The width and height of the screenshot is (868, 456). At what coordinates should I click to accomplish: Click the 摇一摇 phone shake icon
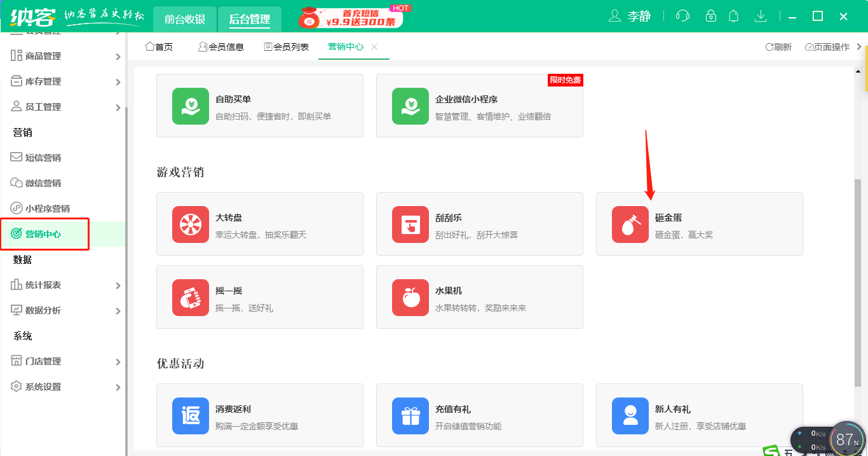click(191, 298)
